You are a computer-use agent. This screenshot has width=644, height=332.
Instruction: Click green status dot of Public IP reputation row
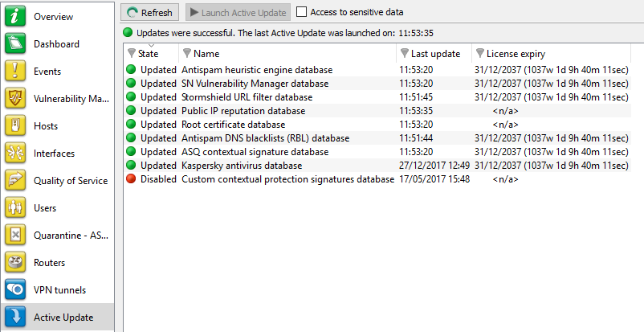click(131, 111)
